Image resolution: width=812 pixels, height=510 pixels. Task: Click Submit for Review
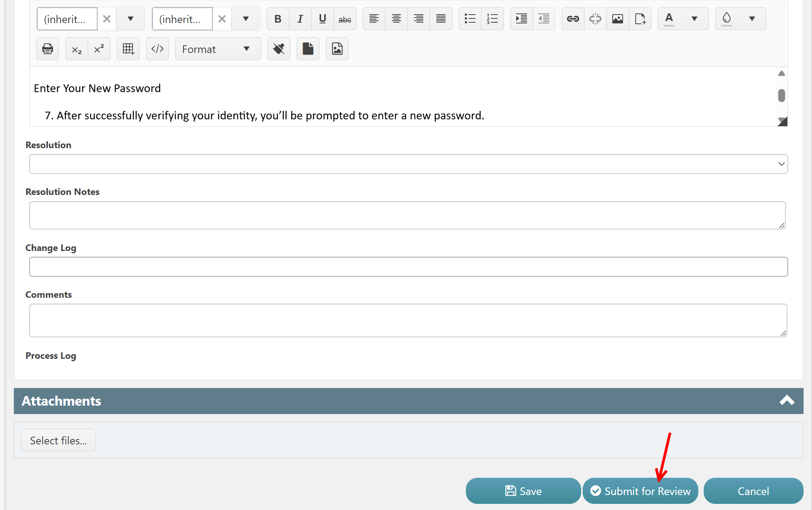[x=640, y=491]
